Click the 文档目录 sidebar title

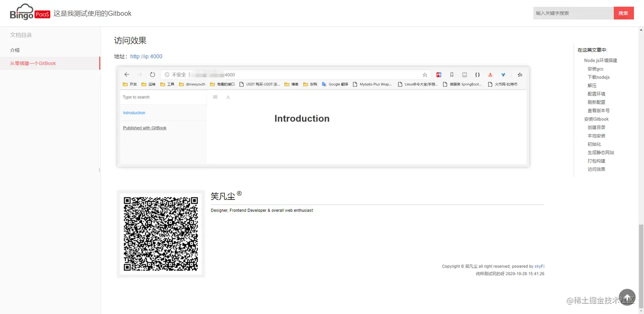point(21,35)
